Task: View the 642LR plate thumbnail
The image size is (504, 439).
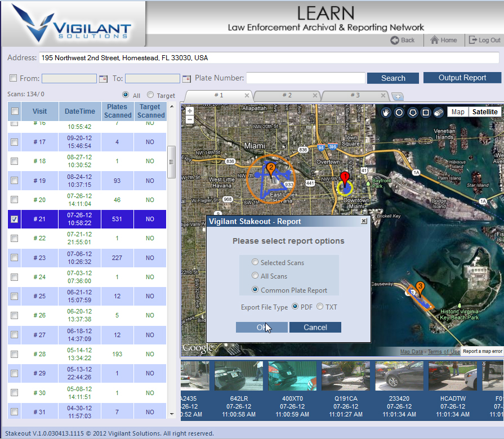Action: (239, 375)
